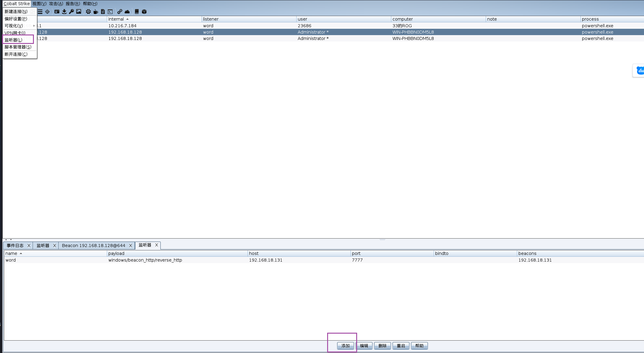The height and width of the screenshot is (353, 644).
Task: Open the 视图(V) menu
Action: [x=39, y=4]
